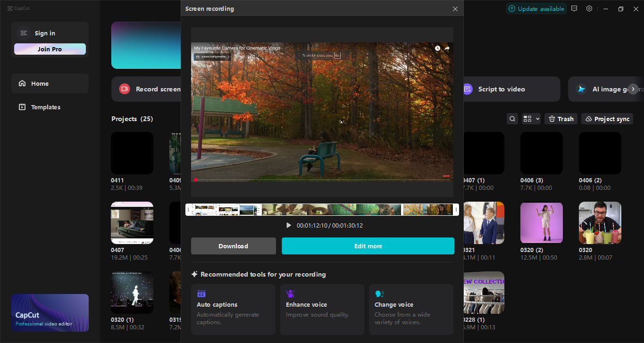Click the video title My Favourite Camera

click(x=237, y=48)
